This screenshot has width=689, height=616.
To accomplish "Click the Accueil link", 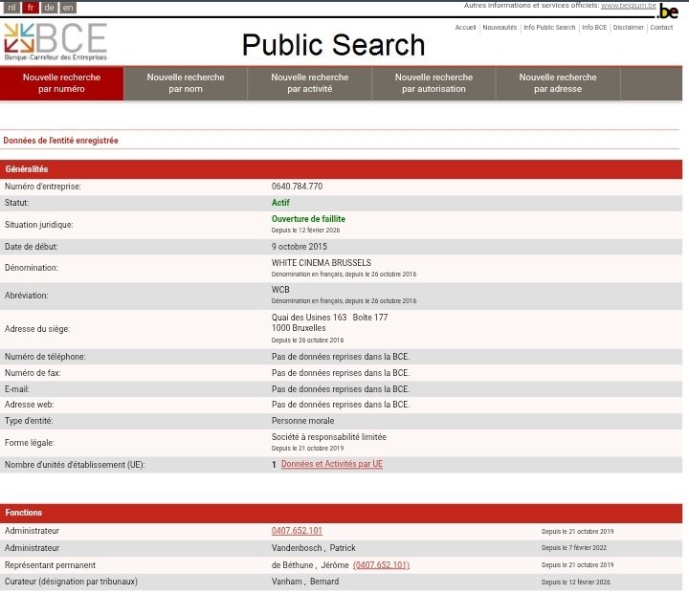I will tap(465, 28).
